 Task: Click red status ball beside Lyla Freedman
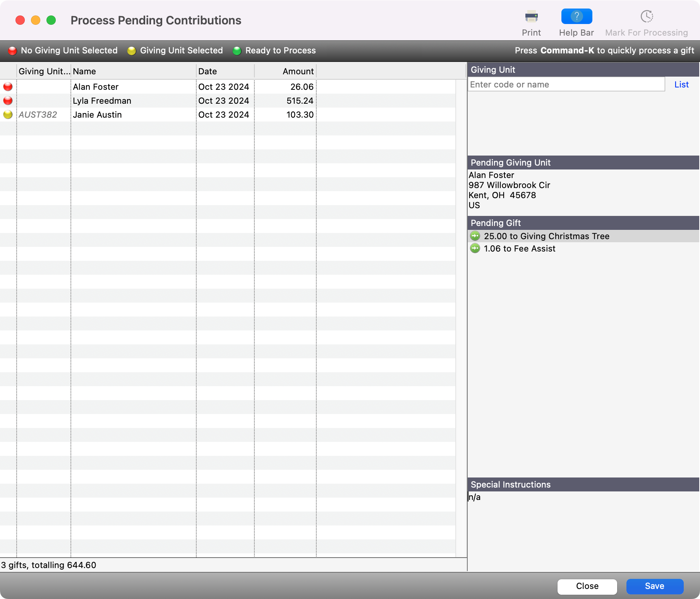coord(8,101)
